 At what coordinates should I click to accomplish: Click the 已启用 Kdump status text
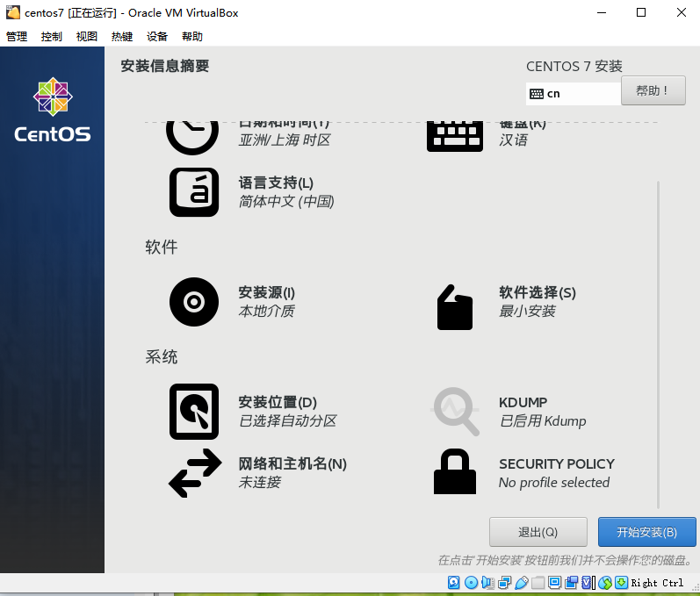coord(543,421)
